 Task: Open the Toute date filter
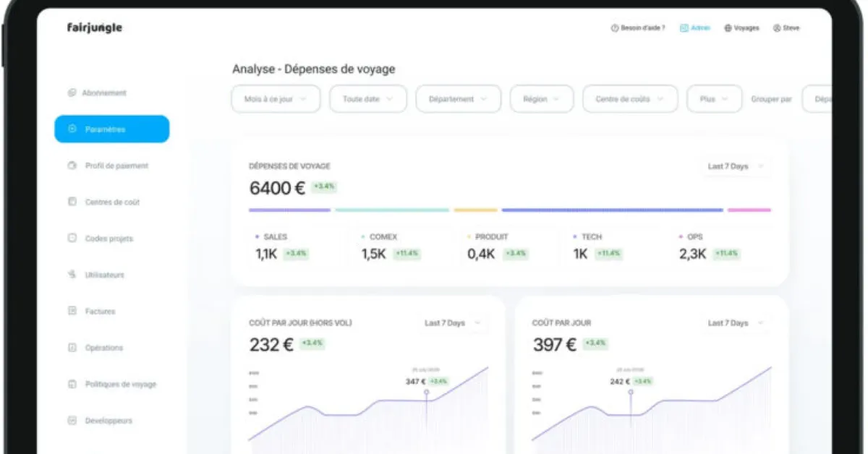tap(368, 99)
